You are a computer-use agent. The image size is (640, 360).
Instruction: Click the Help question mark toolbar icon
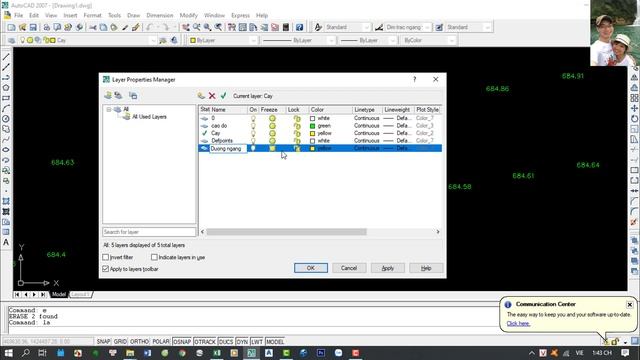click(x=300, y=27)
